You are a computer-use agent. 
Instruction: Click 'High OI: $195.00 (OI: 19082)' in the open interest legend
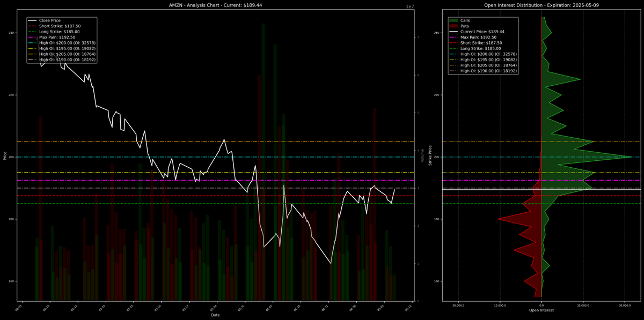(489, 60)
